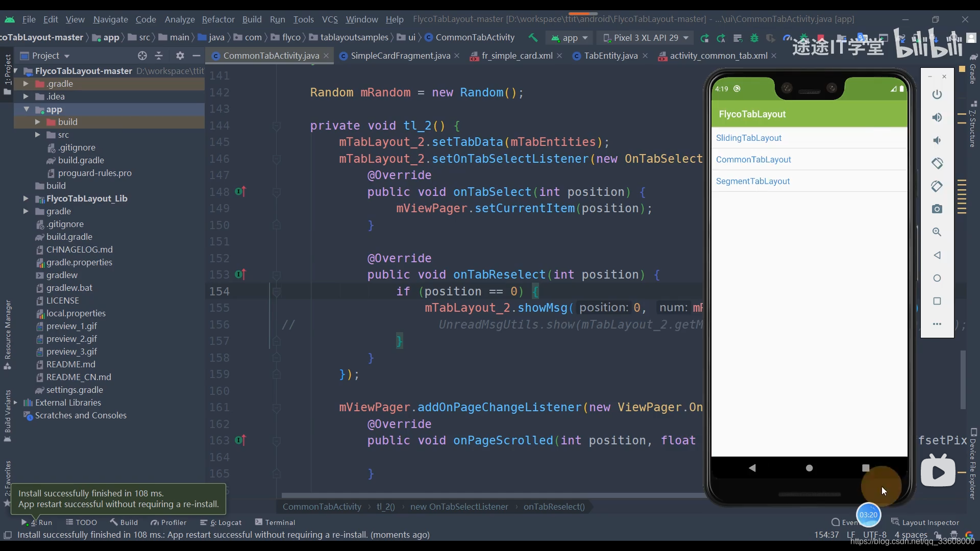The height and width of the screenshot is (551, 980).
Task: Tap SlidingTabLayout in the emulator list
Action: 809,138
